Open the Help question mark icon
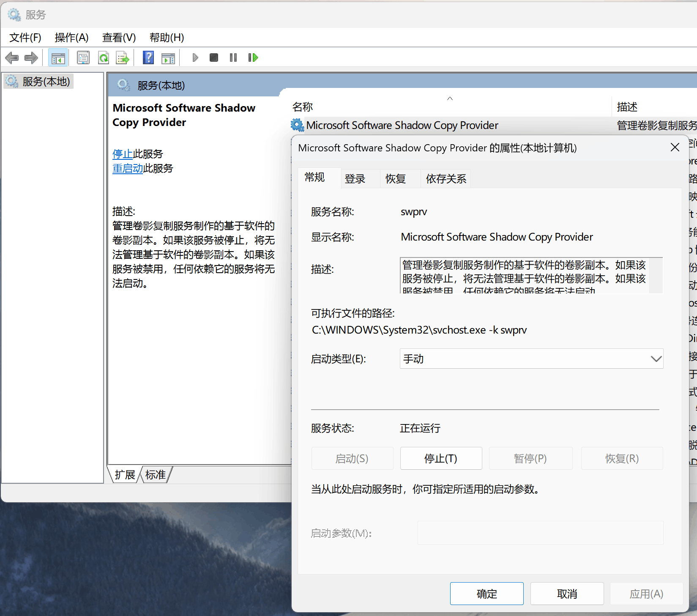 click(148, 57)
